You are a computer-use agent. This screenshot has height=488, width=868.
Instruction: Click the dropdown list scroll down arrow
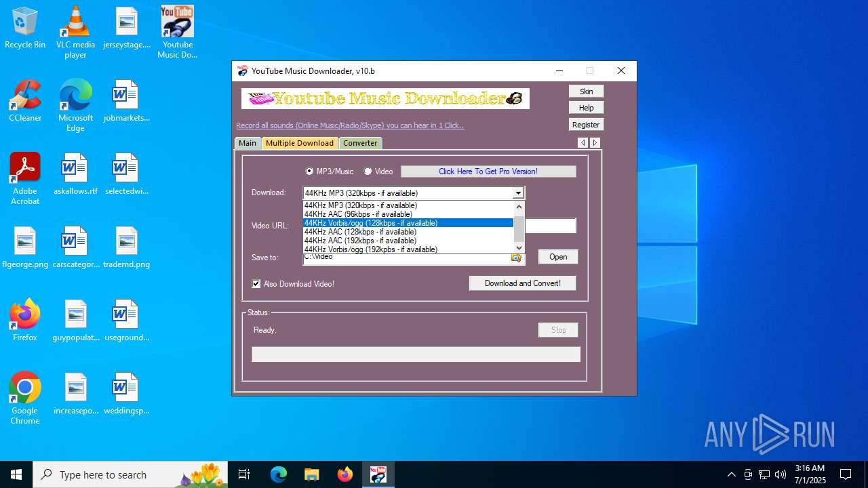[x=519, y=248]
